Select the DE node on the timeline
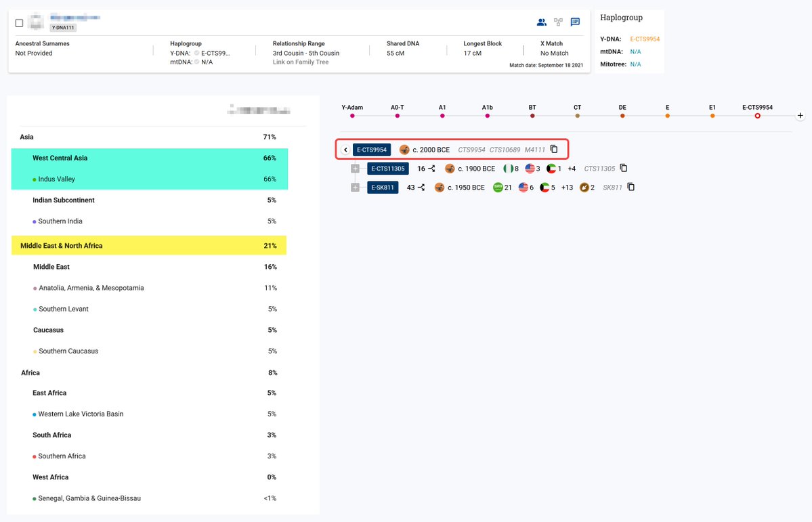Viewport: 812px width, 522px height. pos(622,116)
